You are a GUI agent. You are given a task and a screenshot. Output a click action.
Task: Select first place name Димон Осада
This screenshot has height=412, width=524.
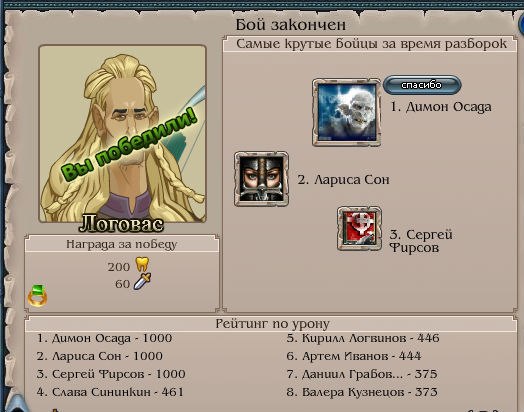coord(441,107)
